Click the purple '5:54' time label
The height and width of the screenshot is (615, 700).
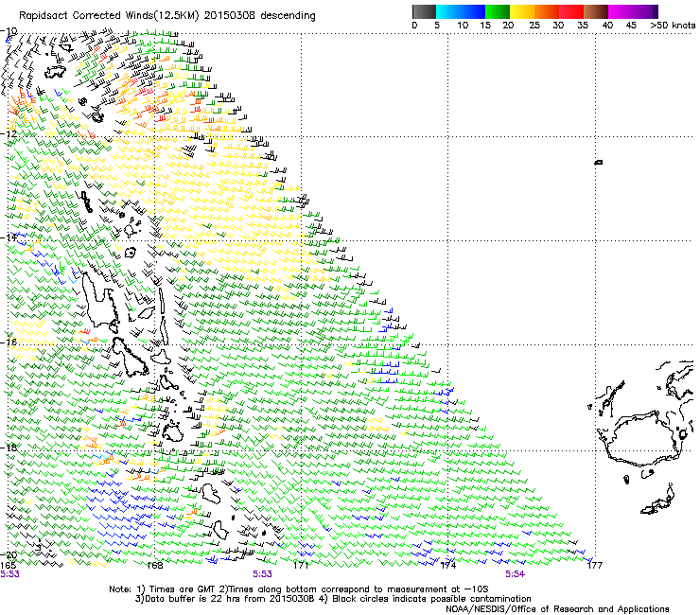515,574
